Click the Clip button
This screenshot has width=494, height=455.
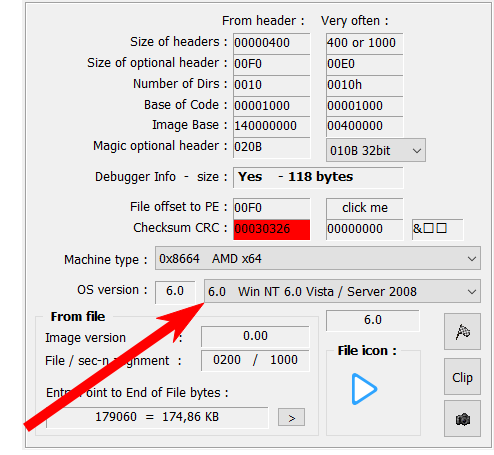click(462, 377)
